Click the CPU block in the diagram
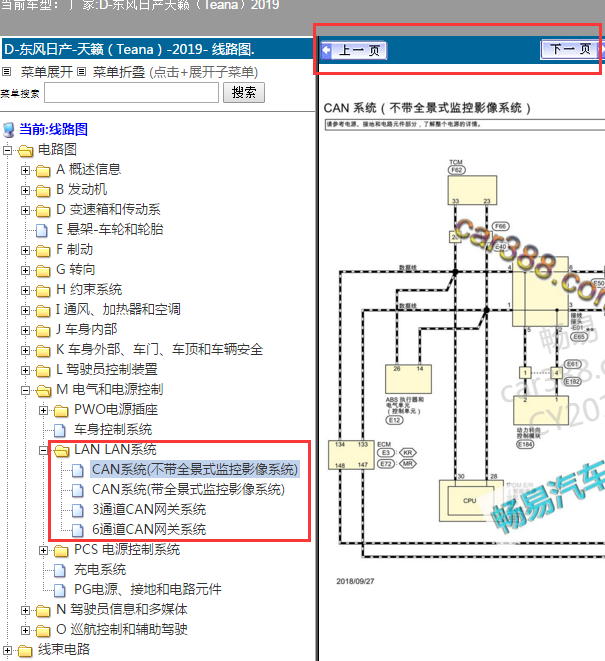This screenshot has height=661, width=605. tap(470, 501)
